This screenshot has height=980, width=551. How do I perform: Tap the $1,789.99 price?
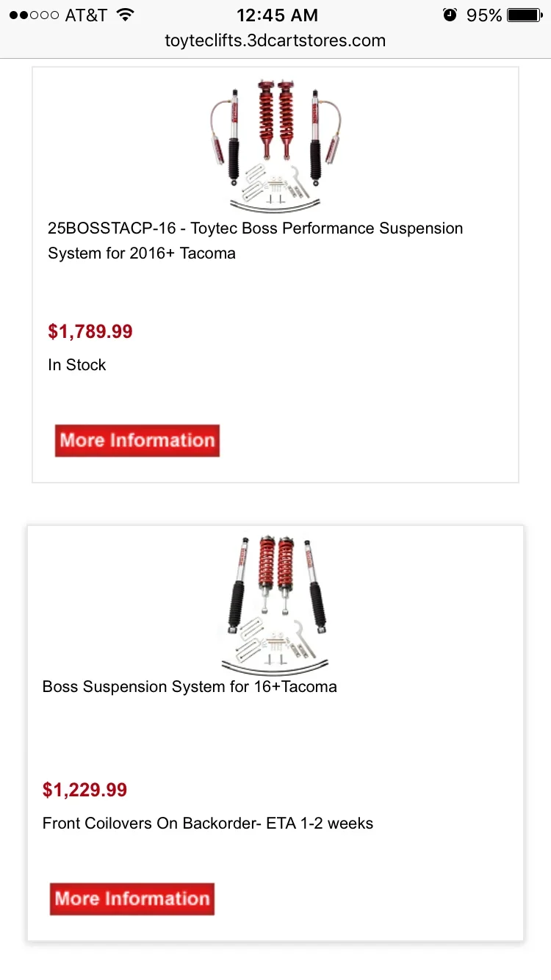90,331
